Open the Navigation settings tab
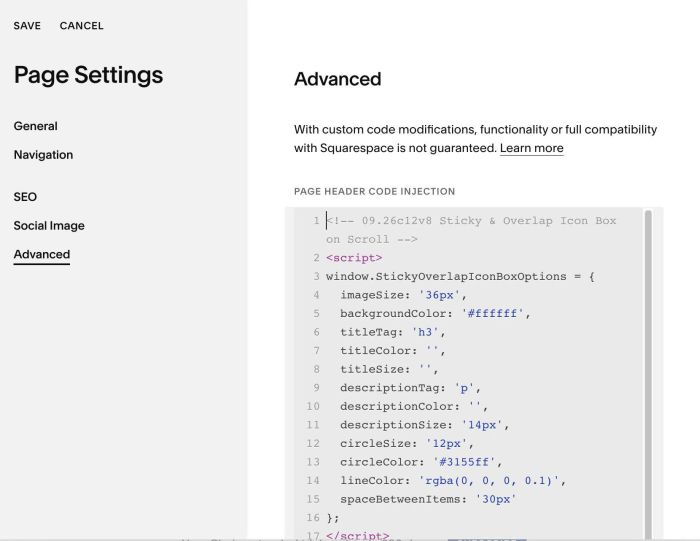Screen dimensions: 700x541 pos(43,155)
